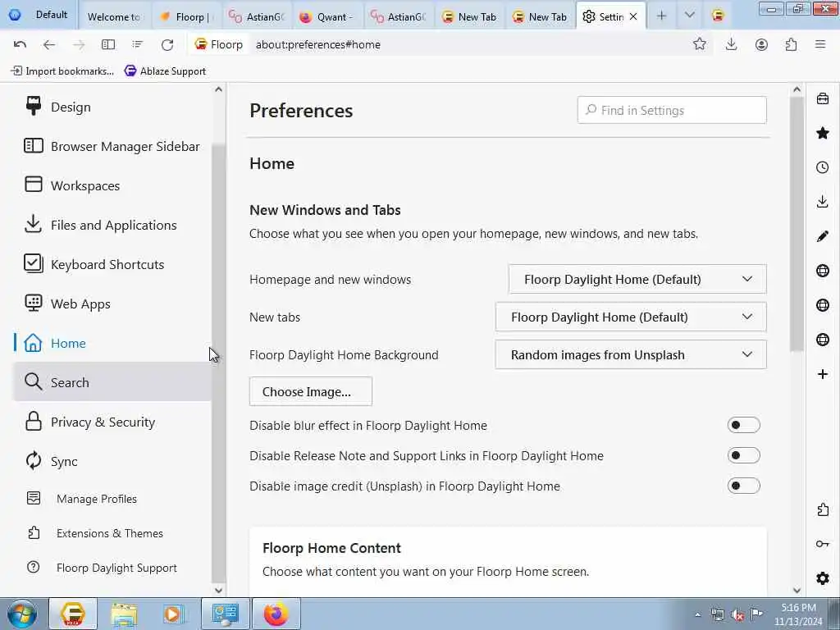The width and height of the screenshot is (840, 630).
Task: Open the briefcase icon in Browser Manager Sidebar
Action: point(822,98)
